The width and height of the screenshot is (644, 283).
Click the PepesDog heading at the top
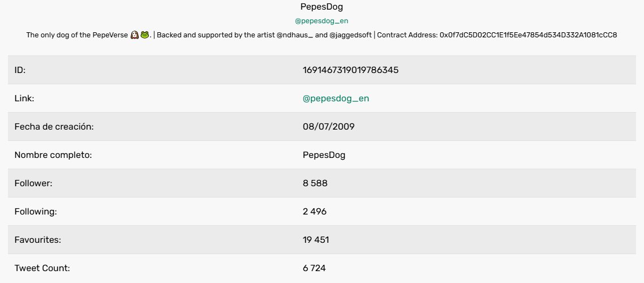(x=321, y=7)
